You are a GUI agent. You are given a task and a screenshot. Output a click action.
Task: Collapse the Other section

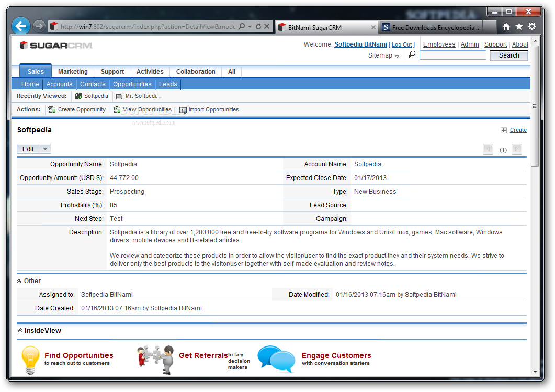[19, 281]
